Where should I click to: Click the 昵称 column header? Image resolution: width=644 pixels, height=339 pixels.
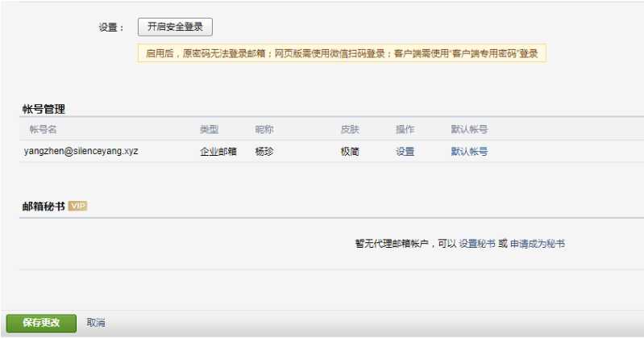(x=264, y=129)
